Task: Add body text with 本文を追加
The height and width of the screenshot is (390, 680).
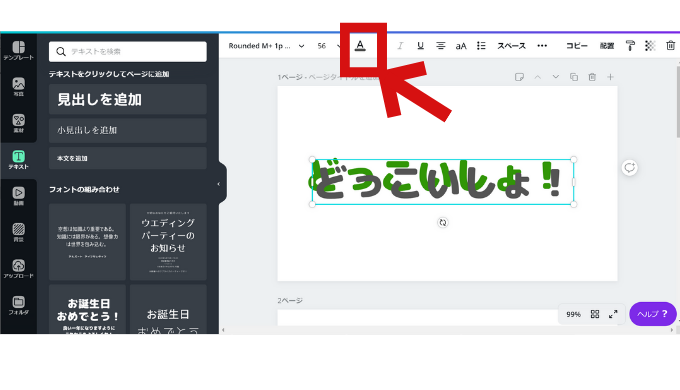Action: click(128, 158)
